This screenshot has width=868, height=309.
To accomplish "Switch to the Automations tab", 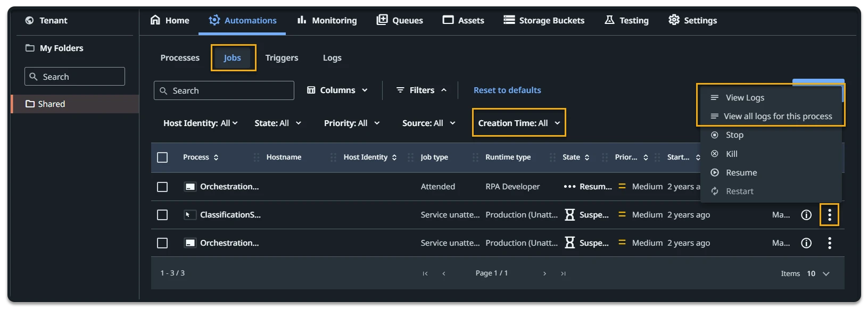I will (x=242, y=20).
